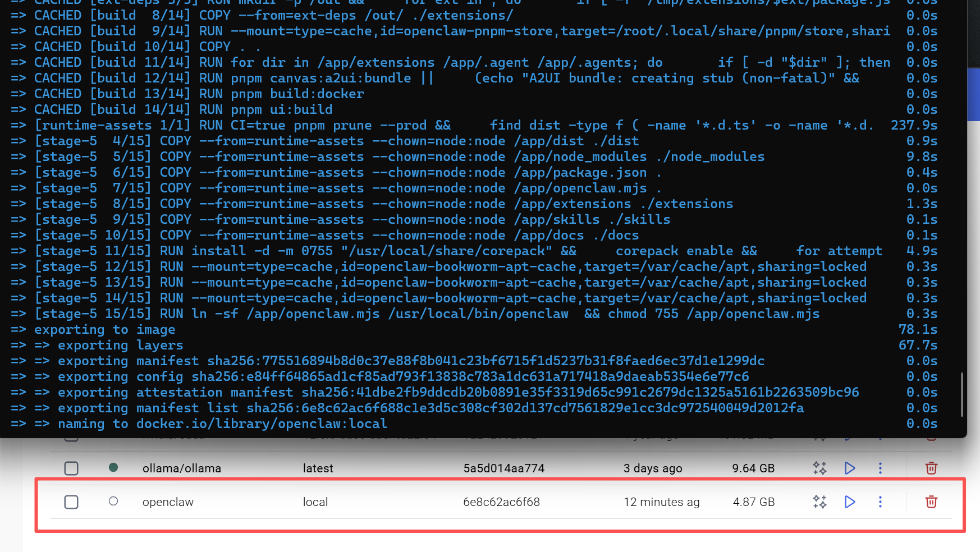
Task: Click the 9.64 GB size value
Action: [x=753, y=468]
